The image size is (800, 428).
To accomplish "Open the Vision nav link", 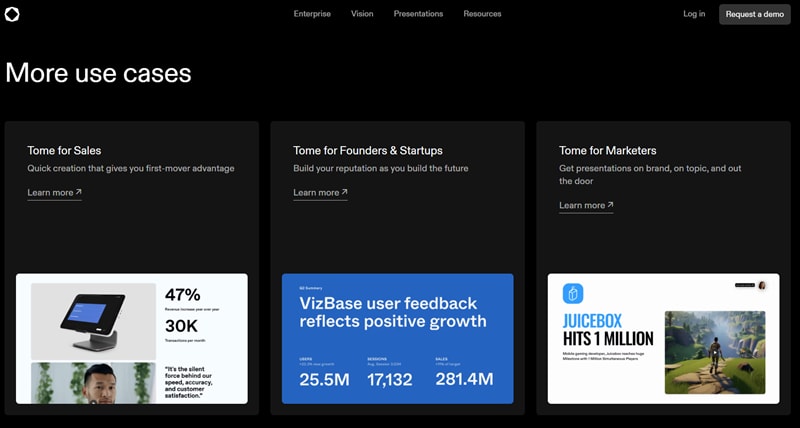I will point(362,14).
